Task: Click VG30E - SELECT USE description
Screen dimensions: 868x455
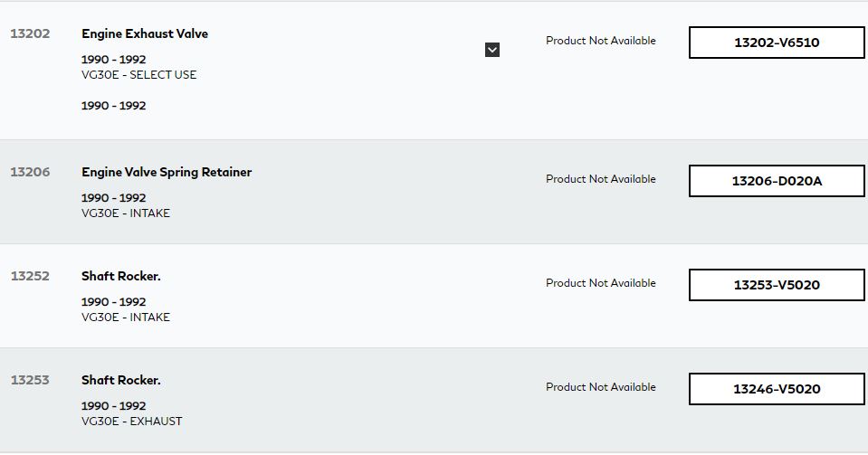Action: (x=139, y=75)
